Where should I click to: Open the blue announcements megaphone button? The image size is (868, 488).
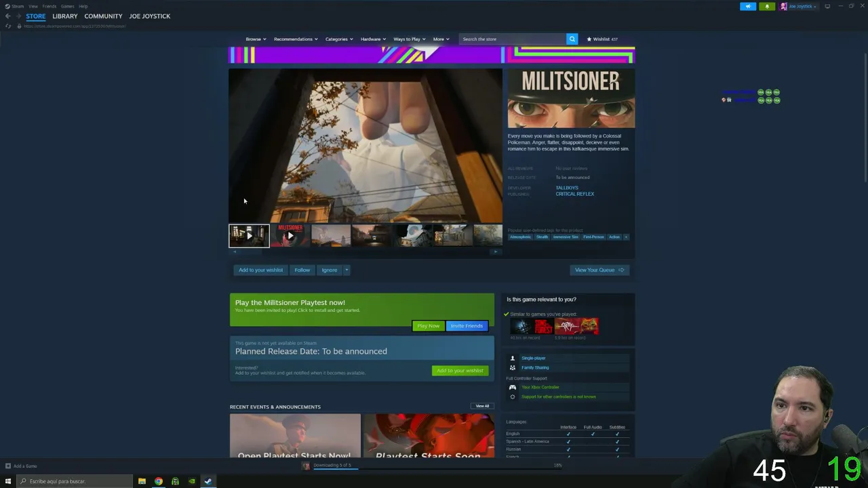[x=748, y=6]
